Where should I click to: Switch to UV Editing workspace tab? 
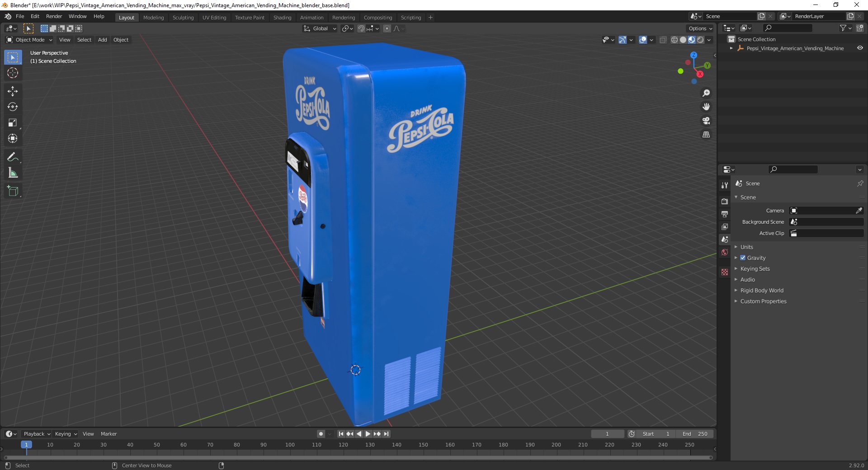pos(214,18)
